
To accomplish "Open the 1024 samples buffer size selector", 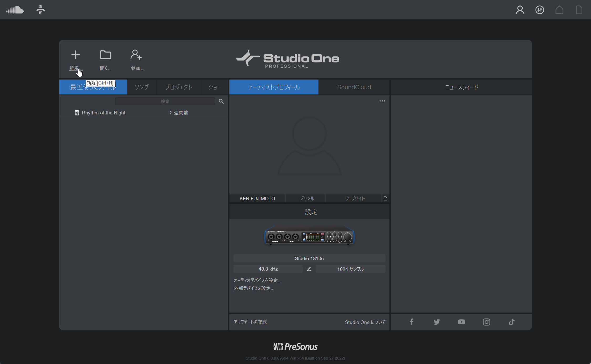I will (350, 269).
